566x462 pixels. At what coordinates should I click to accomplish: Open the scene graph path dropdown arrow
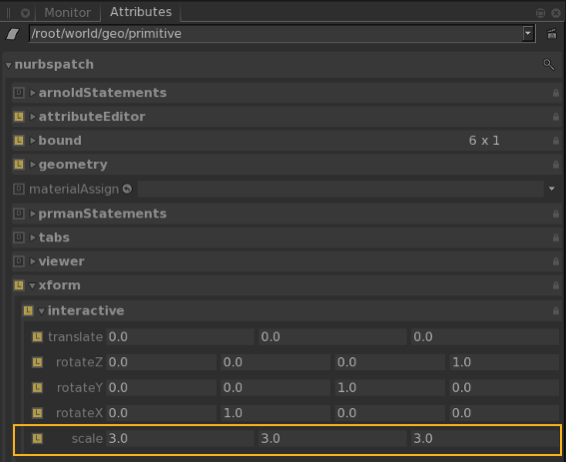[x=528, y=34]
